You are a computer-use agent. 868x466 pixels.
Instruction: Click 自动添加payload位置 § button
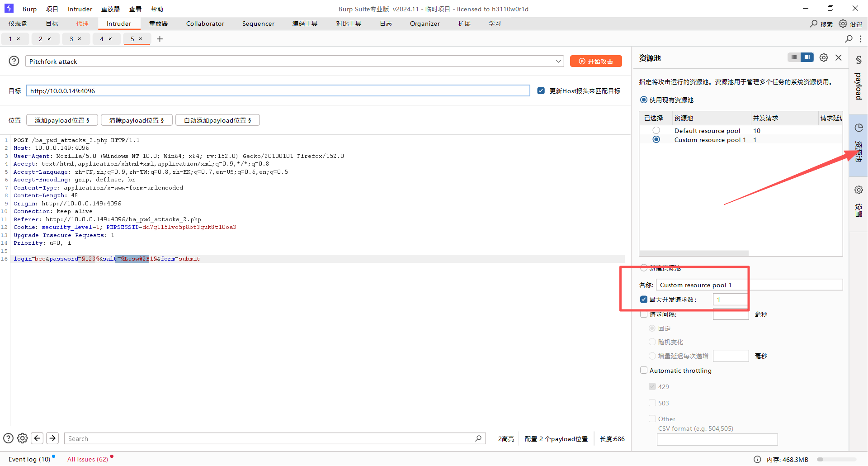coord(217,120)
